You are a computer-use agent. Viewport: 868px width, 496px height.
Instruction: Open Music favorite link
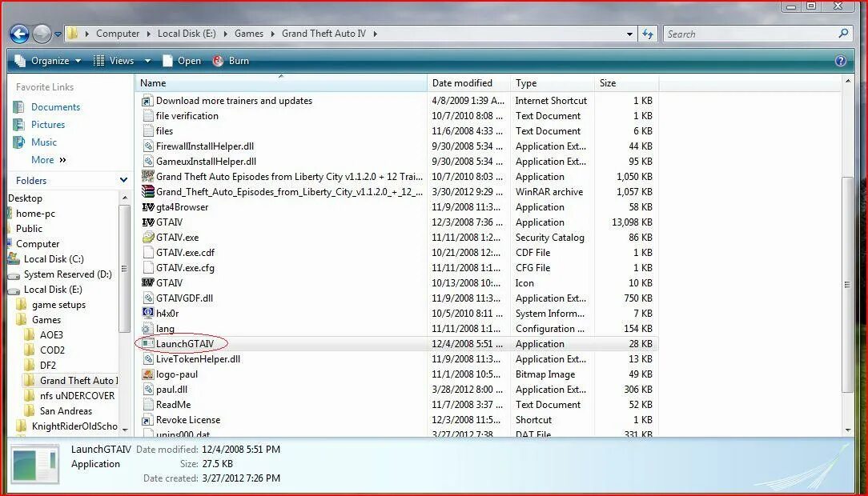coord(44,142)
